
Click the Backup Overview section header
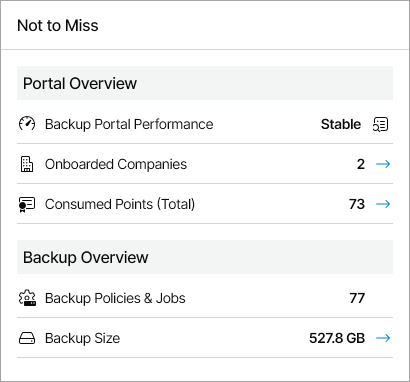pyautogui.click(x=205, y=257)
